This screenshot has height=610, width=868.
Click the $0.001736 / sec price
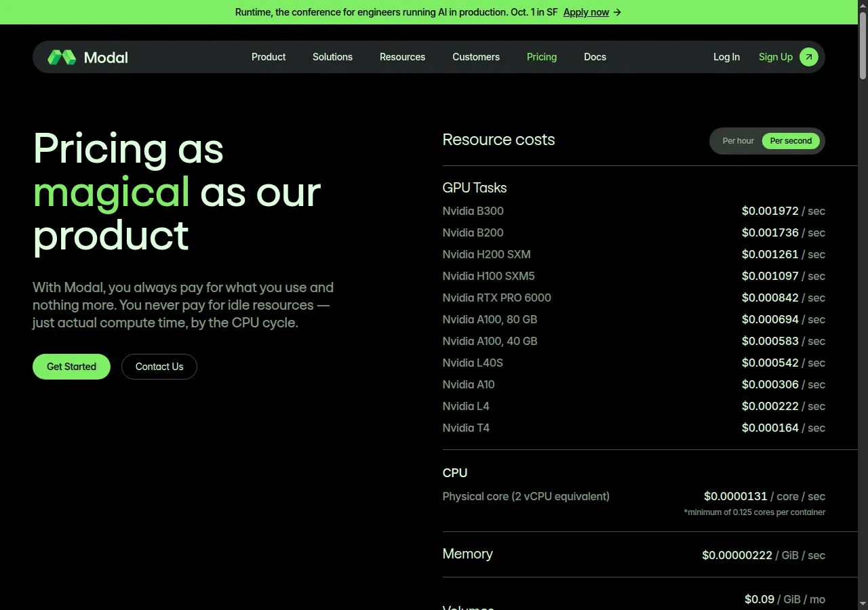[x=783, y=232]
